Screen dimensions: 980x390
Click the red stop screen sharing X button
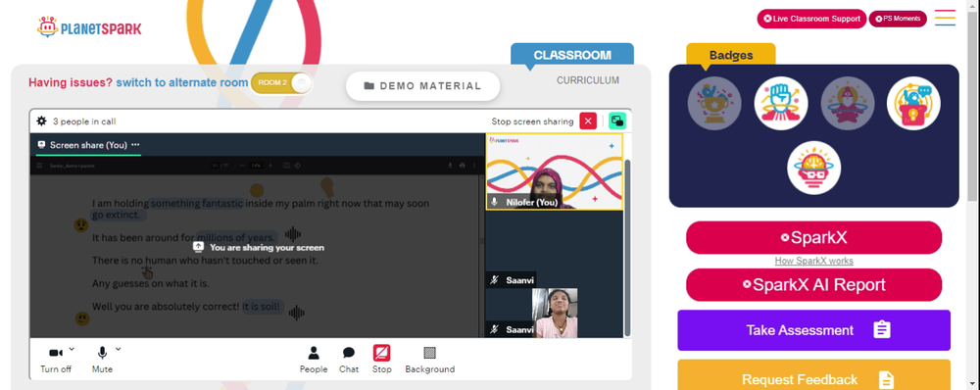[x=588, y=122]
